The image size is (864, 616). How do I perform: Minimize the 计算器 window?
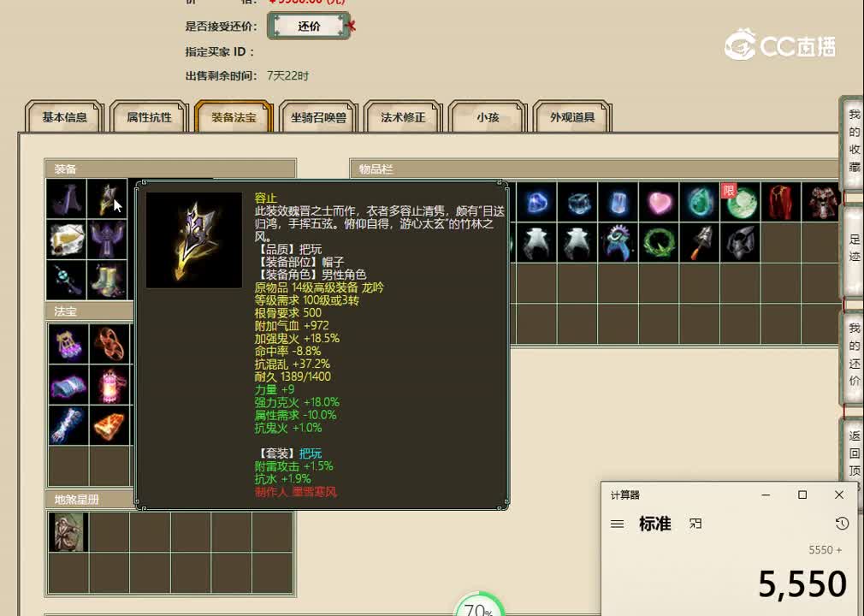(766, 495)
